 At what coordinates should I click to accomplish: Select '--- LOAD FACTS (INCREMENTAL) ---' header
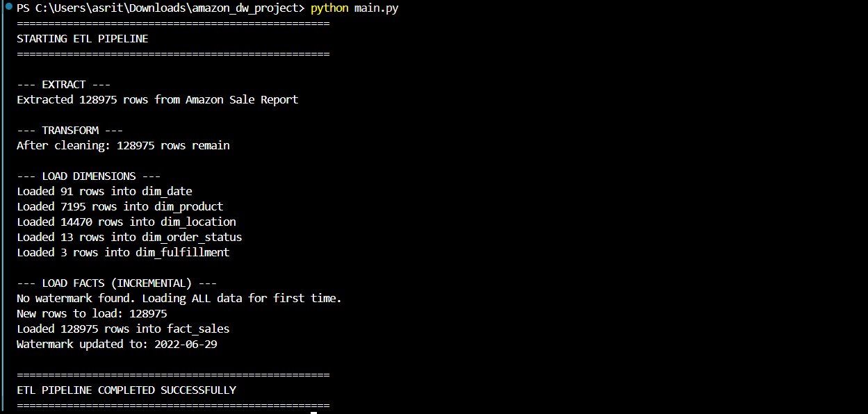click(117, 283)
